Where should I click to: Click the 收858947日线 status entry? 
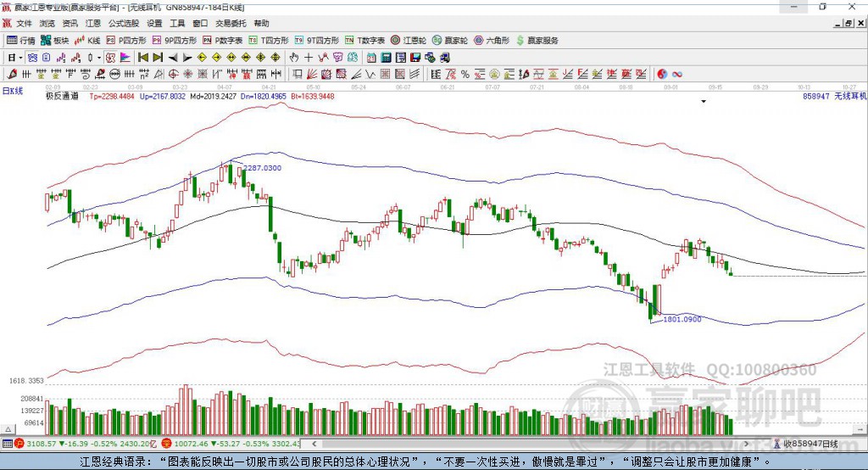pyautogui.click(x=806, y=444)
